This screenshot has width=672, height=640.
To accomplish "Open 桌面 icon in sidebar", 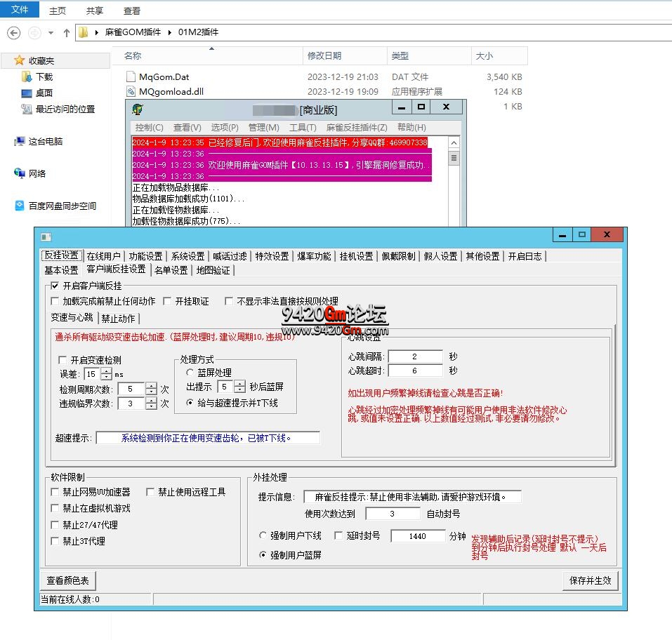I will (x=27, y=93).
